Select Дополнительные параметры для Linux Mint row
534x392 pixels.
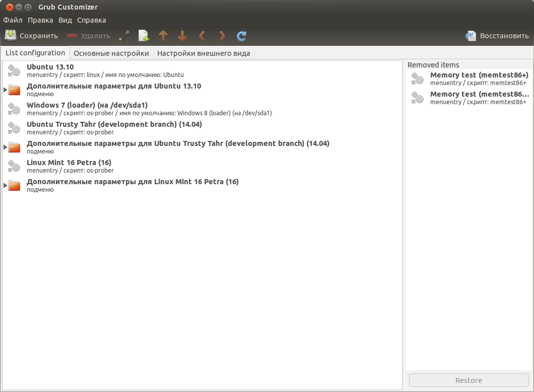point(203,186)
